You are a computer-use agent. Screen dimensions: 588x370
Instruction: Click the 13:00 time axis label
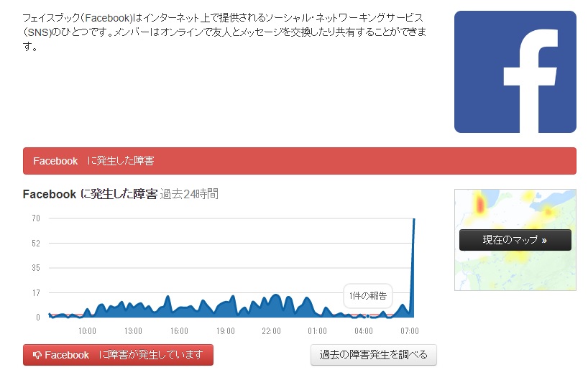pyautogui.click(x=133, y=331)
